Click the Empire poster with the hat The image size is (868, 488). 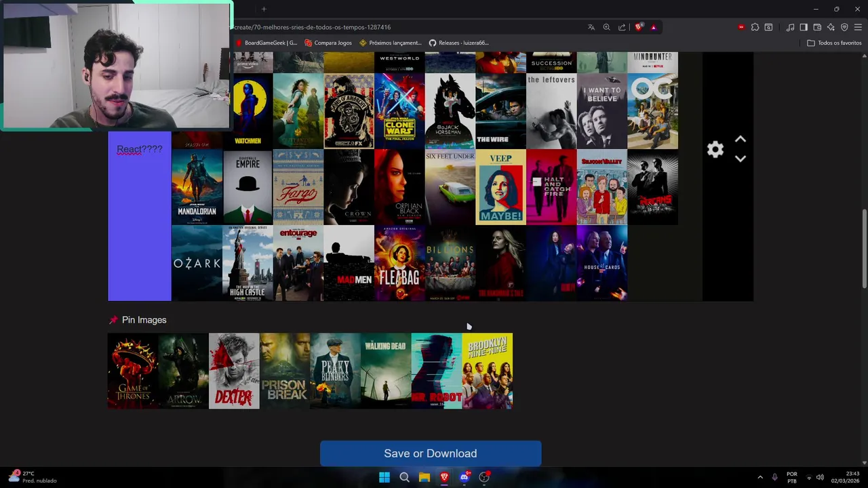point(248,187)
